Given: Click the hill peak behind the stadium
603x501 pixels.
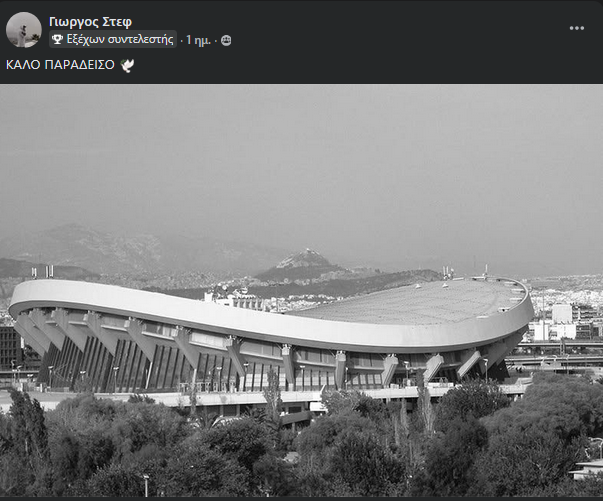Looking at the screenshot, I should pyautogui.click(x=304, y=257).
